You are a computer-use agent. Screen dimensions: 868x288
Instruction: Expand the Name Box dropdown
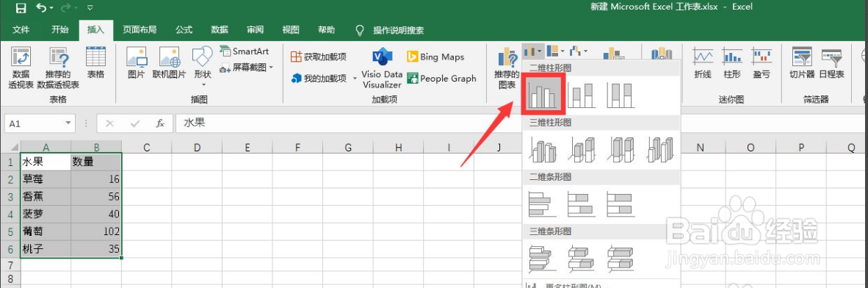(x=68, y=123)
